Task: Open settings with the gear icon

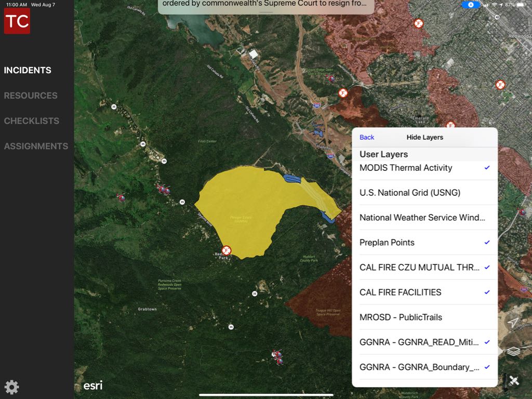Action: [11, 387]
